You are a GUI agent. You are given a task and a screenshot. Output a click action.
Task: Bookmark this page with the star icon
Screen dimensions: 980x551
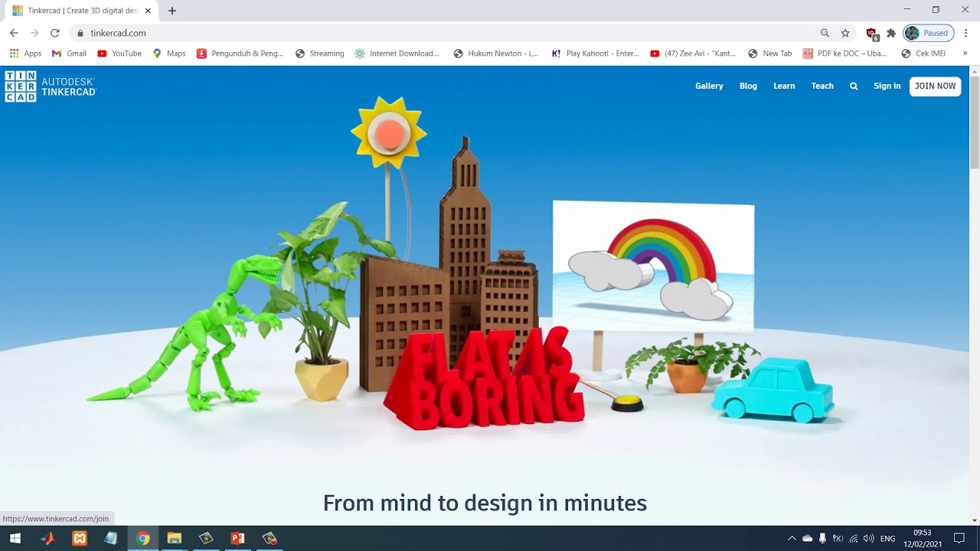(845, 33)
